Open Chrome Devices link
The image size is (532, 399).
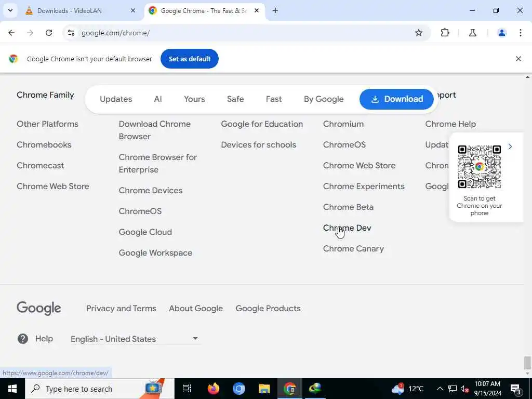[151, 190]
